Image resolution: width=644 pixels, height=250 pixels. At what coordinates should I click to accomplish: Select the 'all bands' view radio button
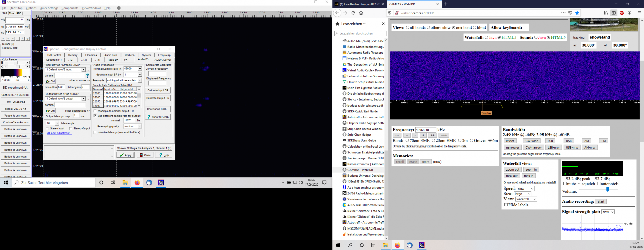pyautogui.click(x=408, y=28)
